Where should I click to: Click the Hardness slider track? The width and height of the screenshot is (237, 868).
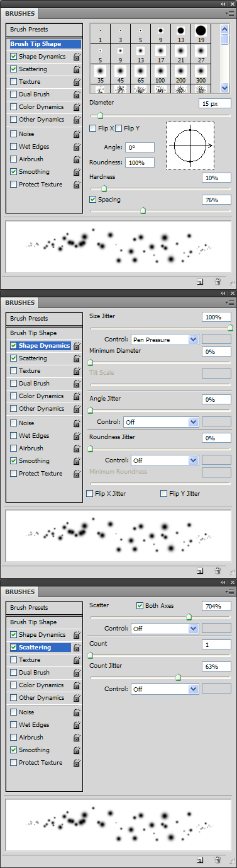(160, 188)
